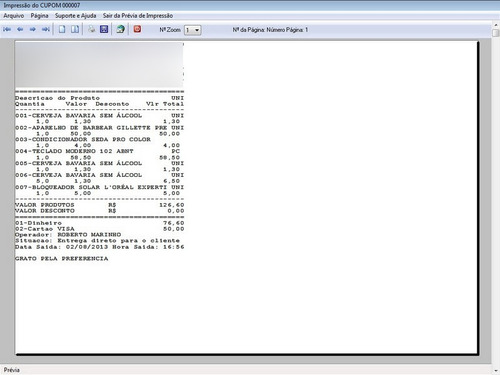
Task: Jump to the last page arrow icon
Action: [46, 30]
